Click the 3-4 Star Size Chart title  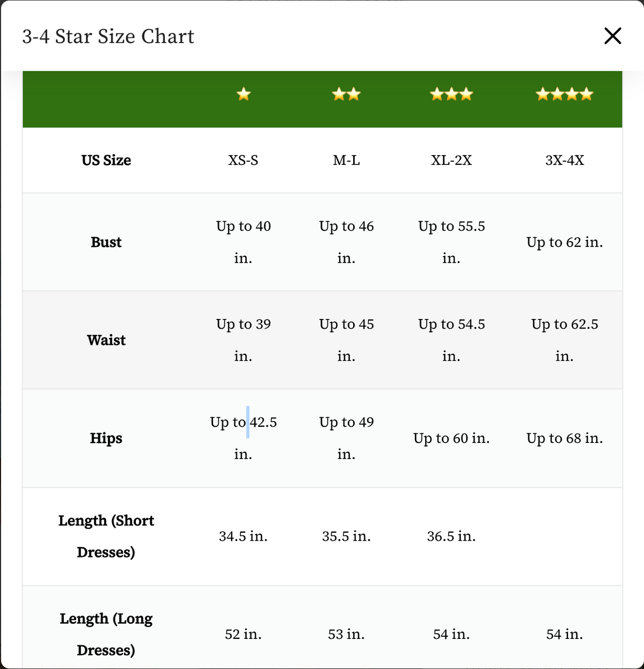[x=108, y=37]
